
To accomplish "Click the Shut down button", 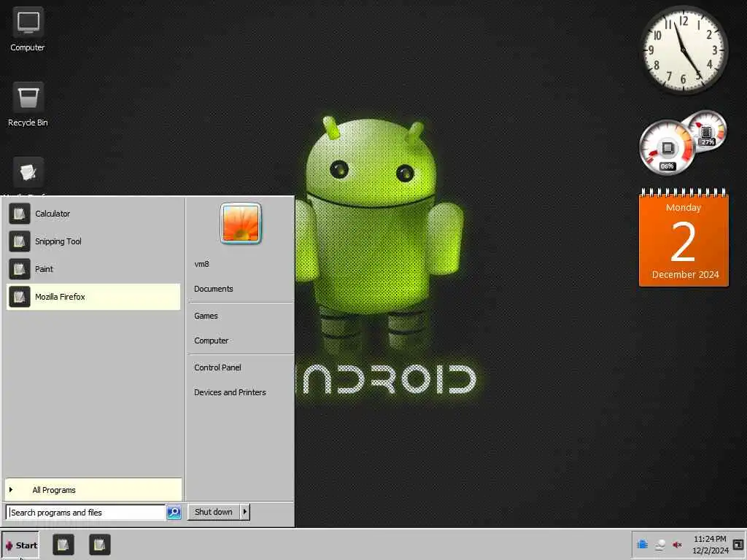I will [214, 512].
